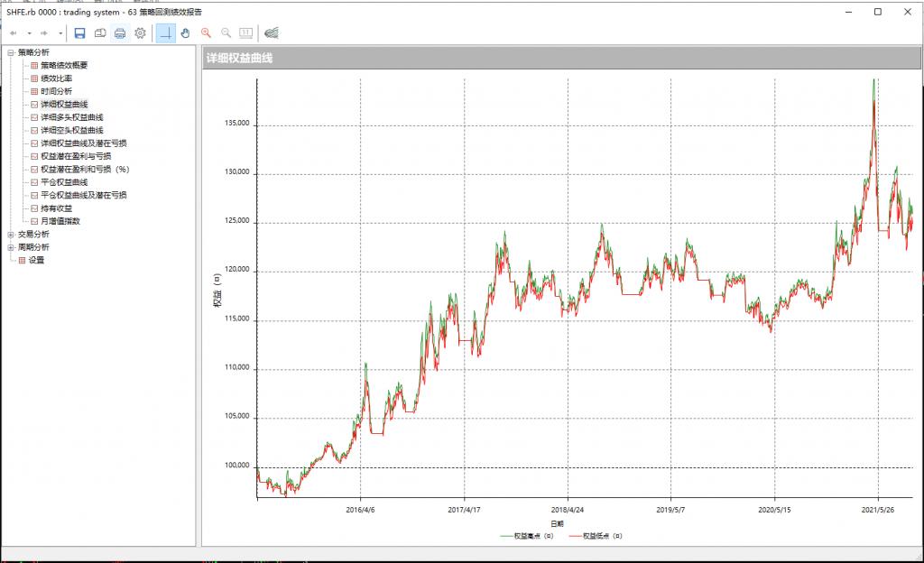Open the 设置 item in the tree

pos(36,261)
